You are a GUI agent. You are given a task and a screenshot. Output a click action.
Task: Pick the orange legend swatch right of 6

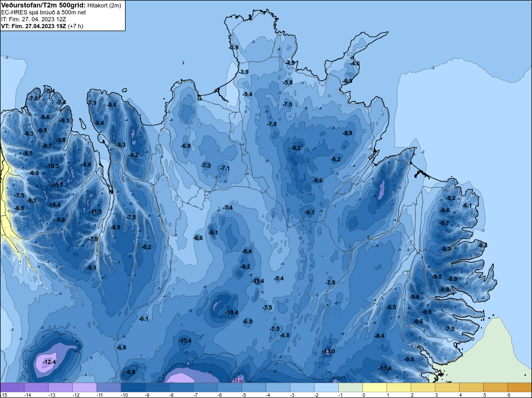(x=519, y=387)
